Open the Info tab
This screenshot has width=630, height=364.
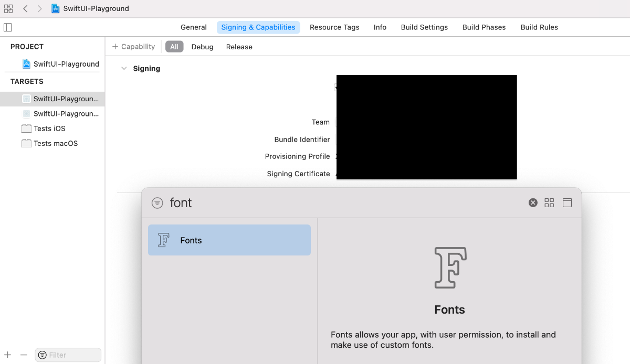(x=380, y=27)
